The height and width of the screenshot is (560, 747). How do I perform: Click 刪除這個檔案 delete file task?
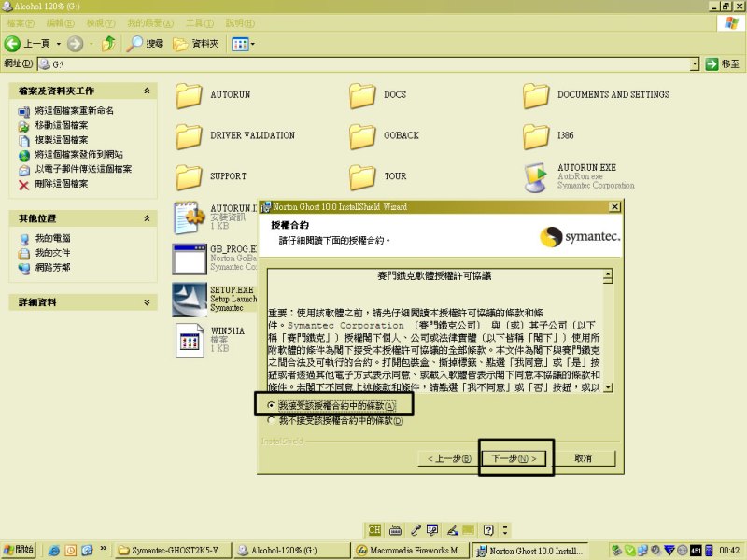(62, 184)
